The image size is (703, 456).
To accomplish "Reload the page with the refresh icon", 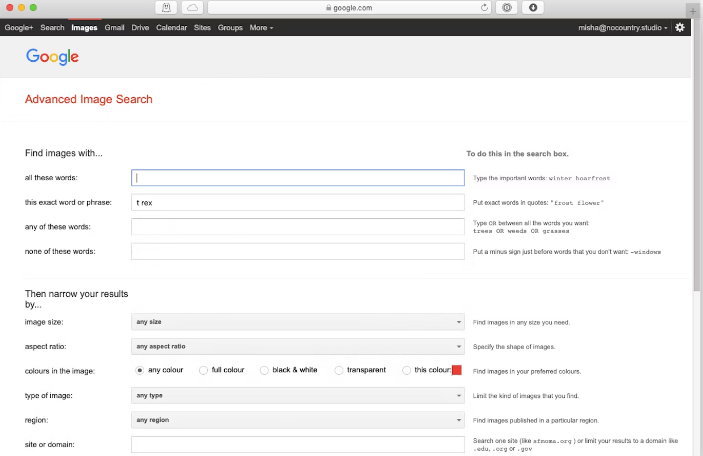I will 484,8.
